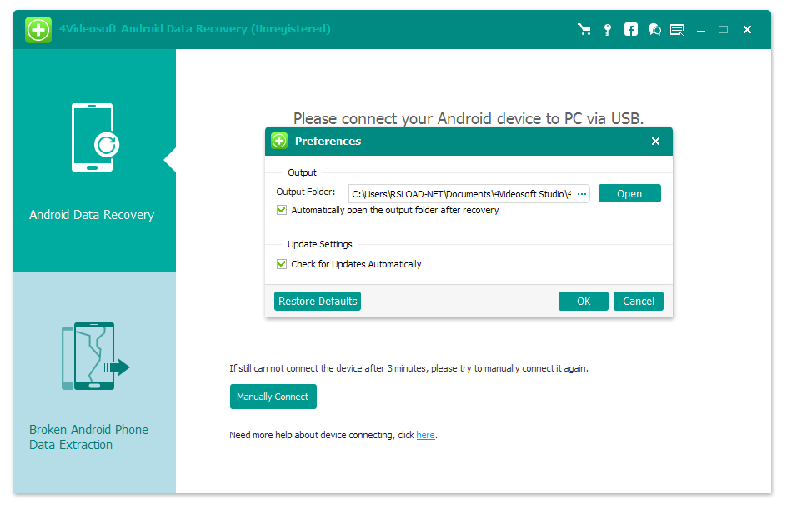Close the Preferences dialog
The image size is (812, 524).
tap(655, 142)
